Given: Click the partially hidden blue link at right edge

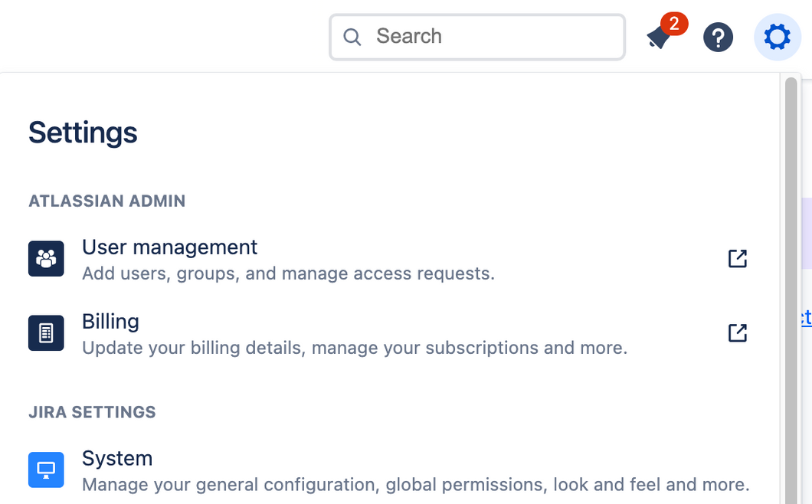Looking at the screenshot, I should coord(805,318).
